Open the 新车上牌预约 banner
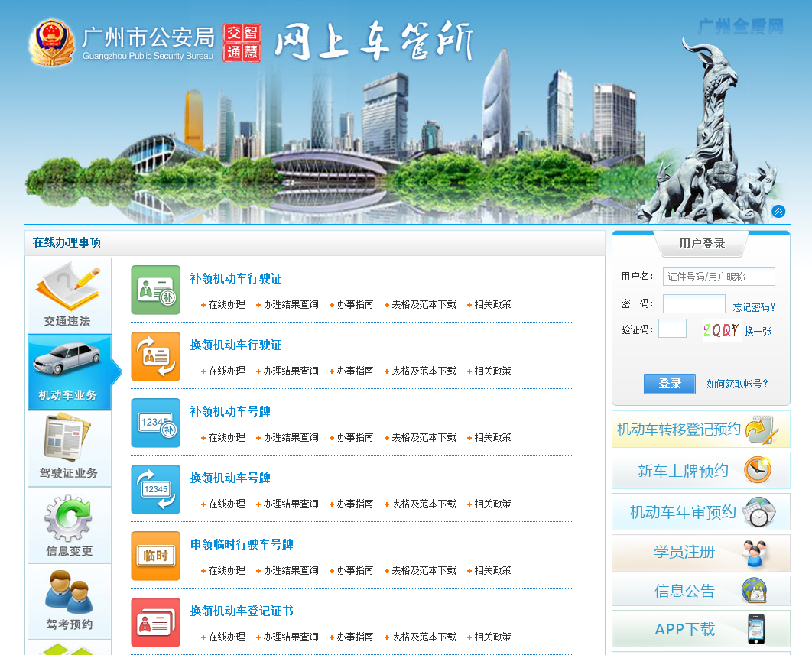 point(700,471)
